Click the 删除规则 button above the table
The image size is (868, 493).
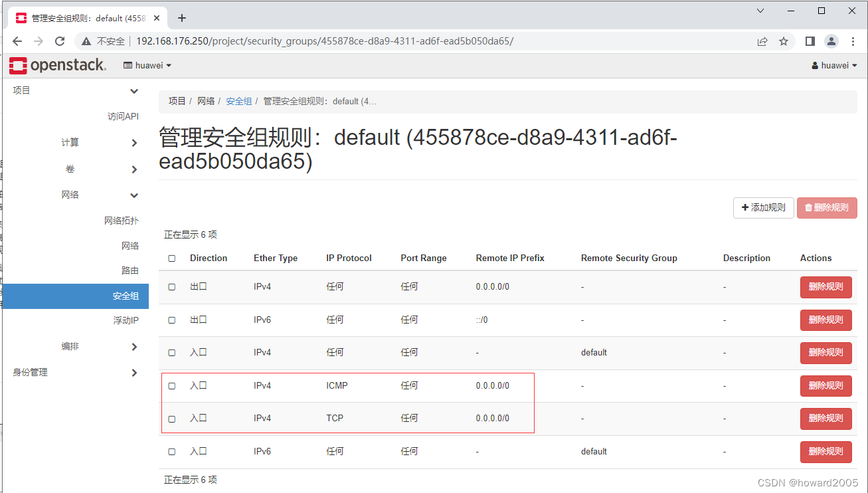(x=827, y=207)
